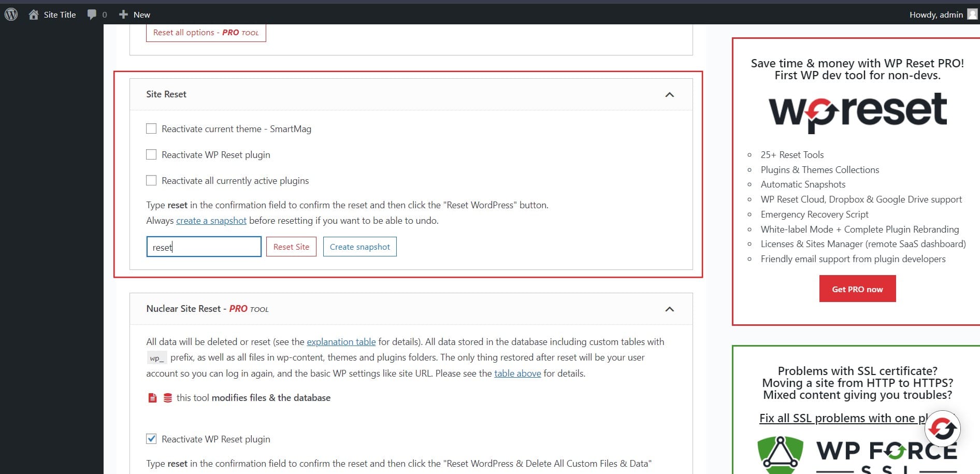Viewport: 980px width, 474px height.
Task: Click Reset all options PRO tool button
Action: click(206, 32)
